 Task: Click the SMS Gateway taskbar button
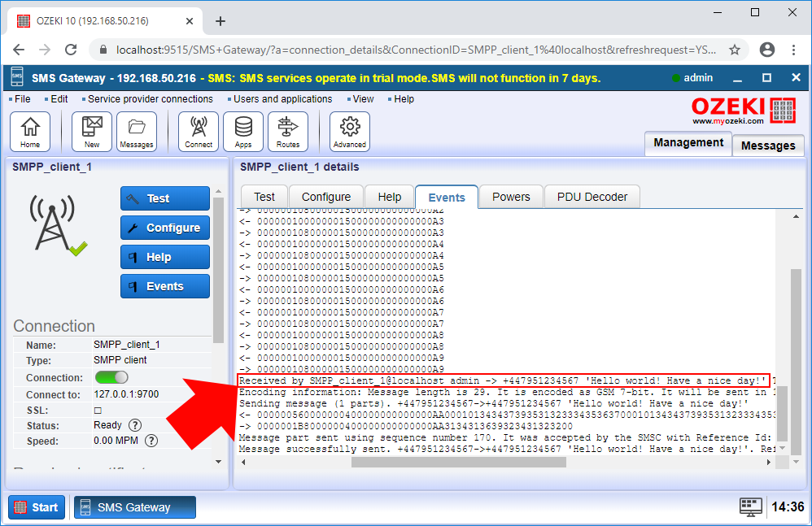coord(134,507)
